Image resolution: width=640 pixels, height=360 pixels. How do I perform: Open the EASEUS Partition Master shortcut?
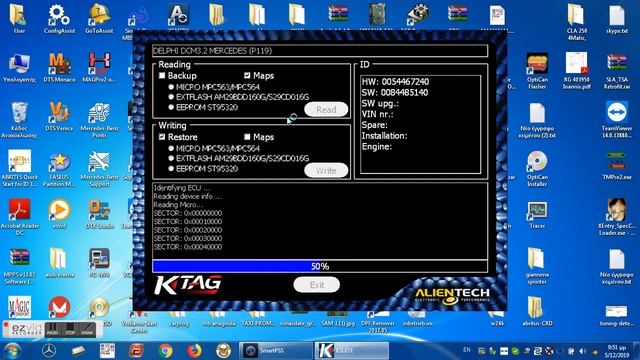[59, 168]
